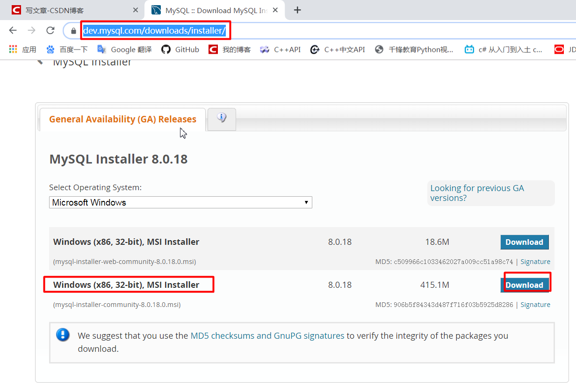Expand the Select Operating System dropdown
The width and height of the screenshot is (576, 392).
pyautogui.click(x=180, y=202)
